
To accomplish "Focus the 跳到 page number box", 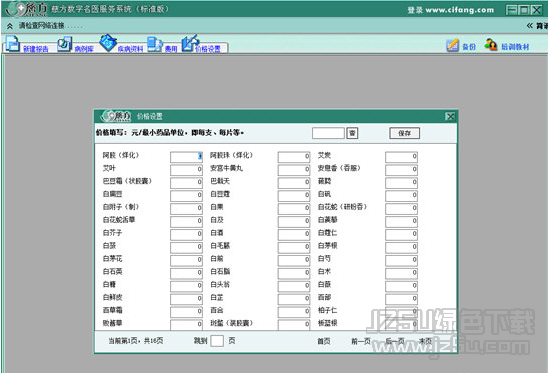I will 217,340.
